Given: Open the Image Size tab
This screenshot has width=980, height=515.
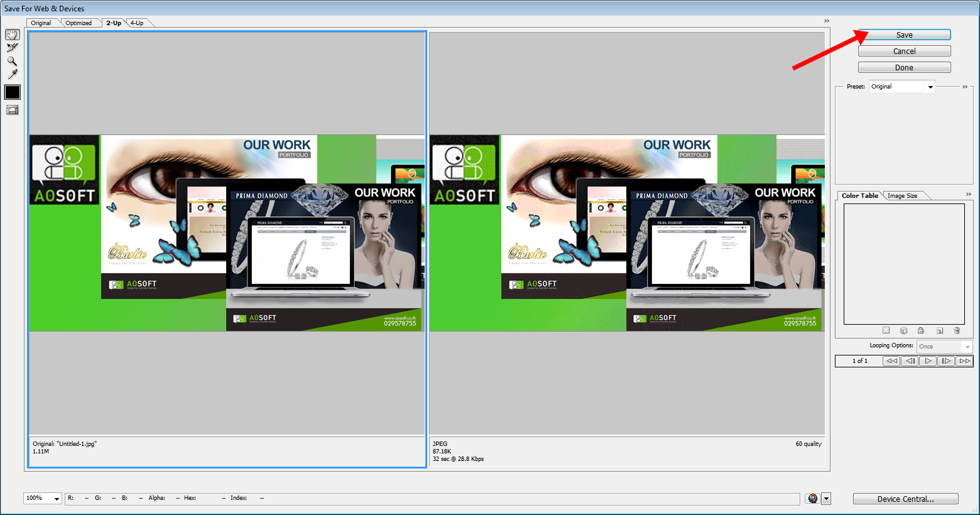Looking at the screenshot, I should pyautogui.click(x=902, y=196).
